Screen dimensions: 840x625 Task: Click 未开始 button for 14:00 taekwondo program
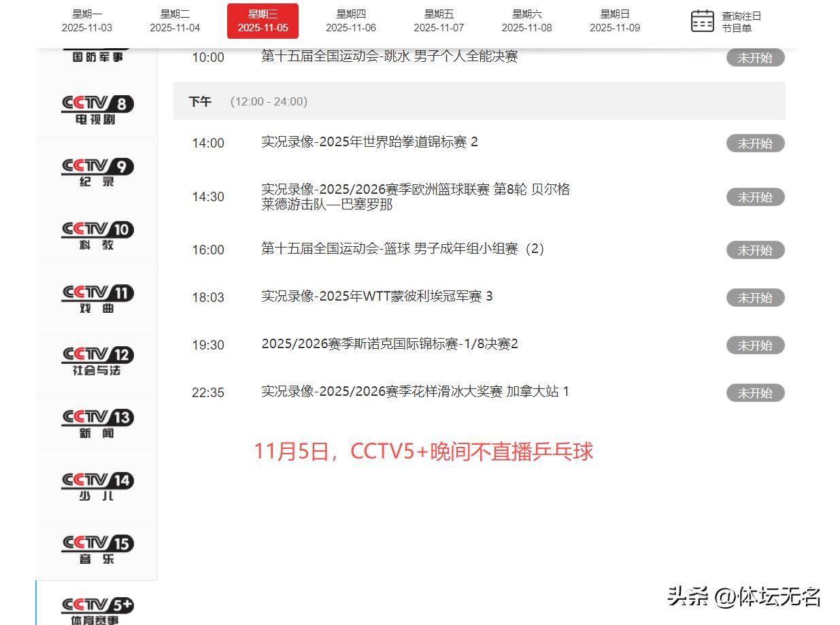coord(755,143)
